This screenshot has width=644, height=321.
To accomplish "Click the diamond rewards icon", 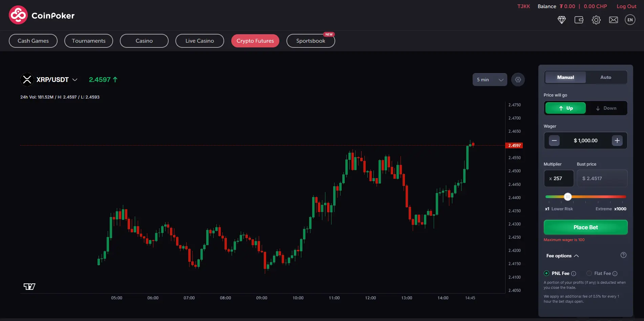I will pyautogui.click(x=562, y=20).
